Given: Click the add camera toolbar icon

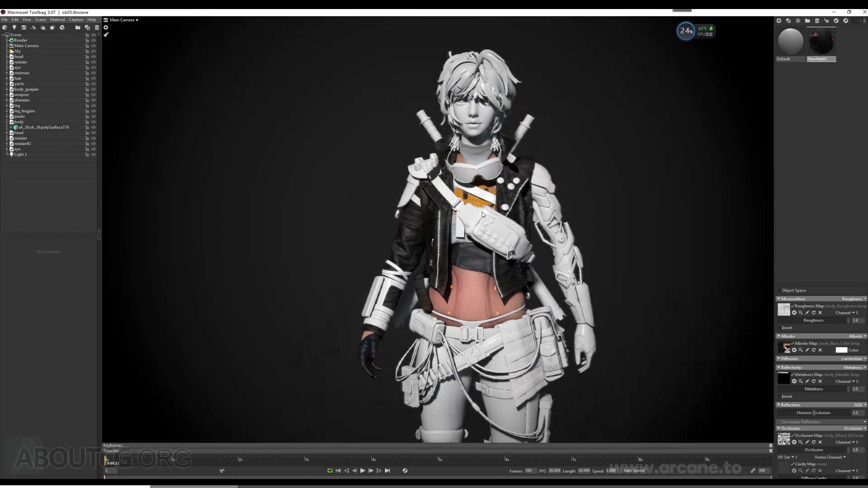Looking at the screenshot, I should (24, 28).
